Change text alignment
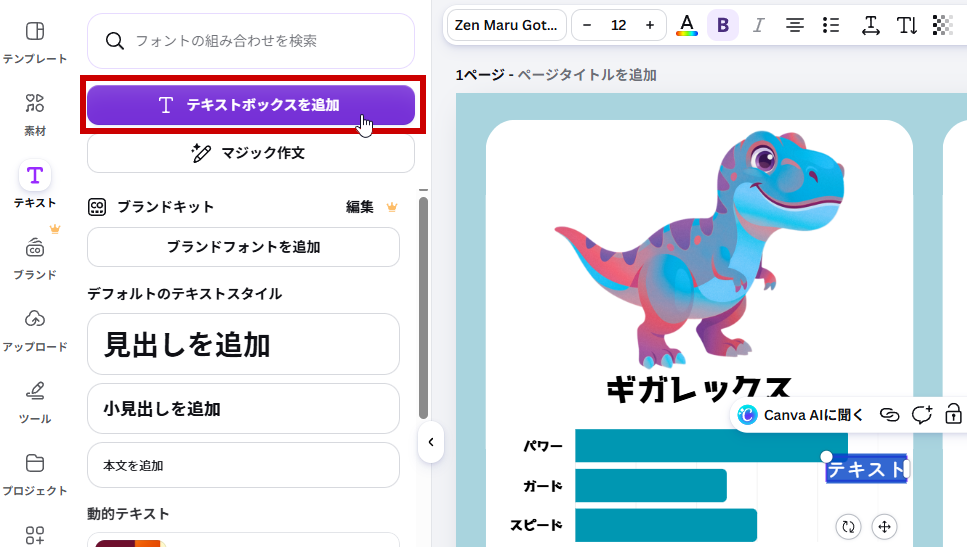The width and height of the screenshot is (967, 547). click(x=794, y=25)
